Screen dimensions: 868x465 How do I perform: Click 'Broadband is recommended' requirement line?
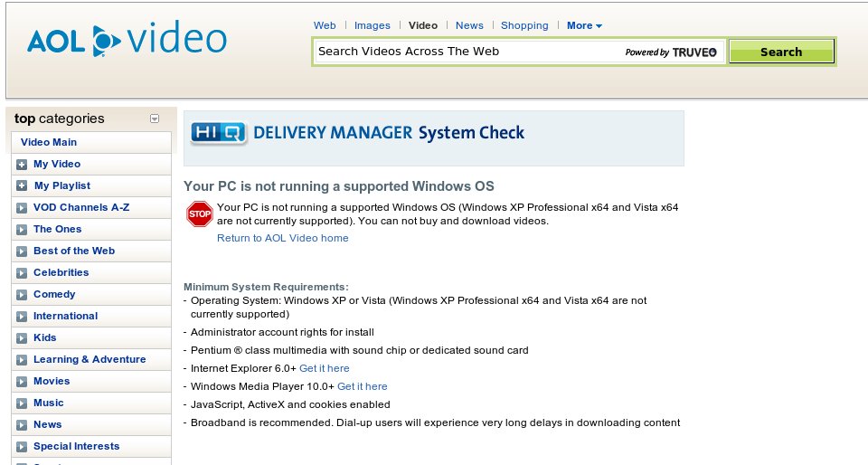[436, 422]
